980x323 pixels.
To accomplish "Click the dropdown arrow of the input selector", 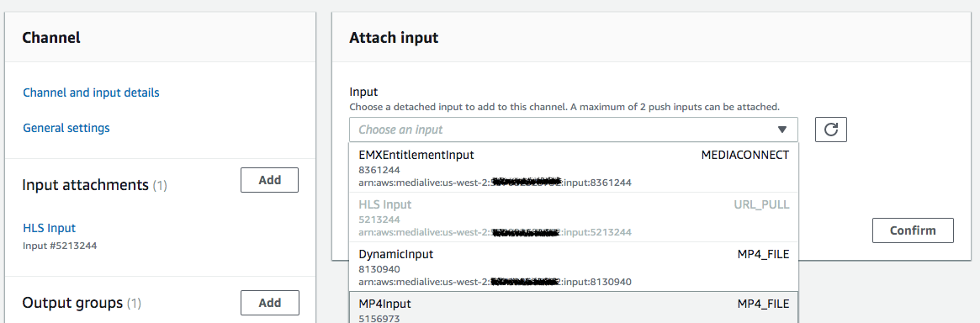I will (x=781, y=130).
